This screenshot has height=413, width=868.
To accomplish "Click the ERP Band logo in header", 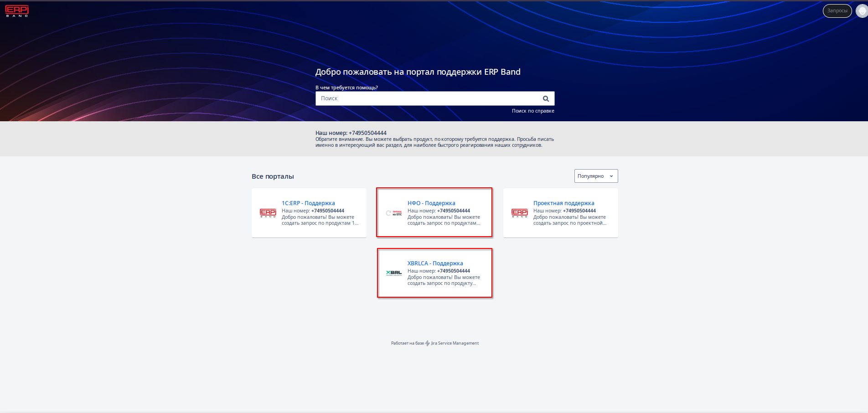I will [17, 11].
